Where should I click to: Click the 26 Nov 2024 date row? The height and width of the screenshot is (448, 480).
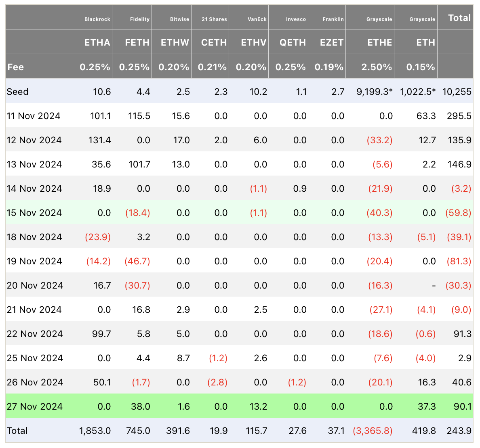click(x=35, y=382)
